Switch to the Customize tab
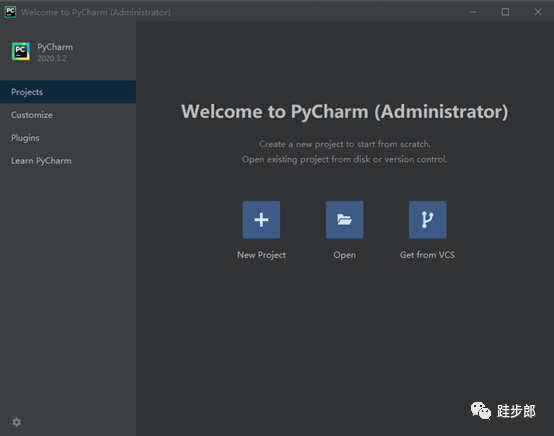The height and width of the screenshot is (436, 554). 68,115
